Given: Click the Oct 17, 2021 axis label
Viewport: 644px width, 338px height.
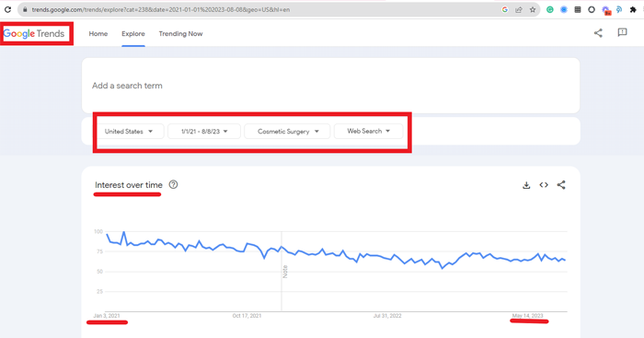Looking at the screenshot, I should 247,316.
